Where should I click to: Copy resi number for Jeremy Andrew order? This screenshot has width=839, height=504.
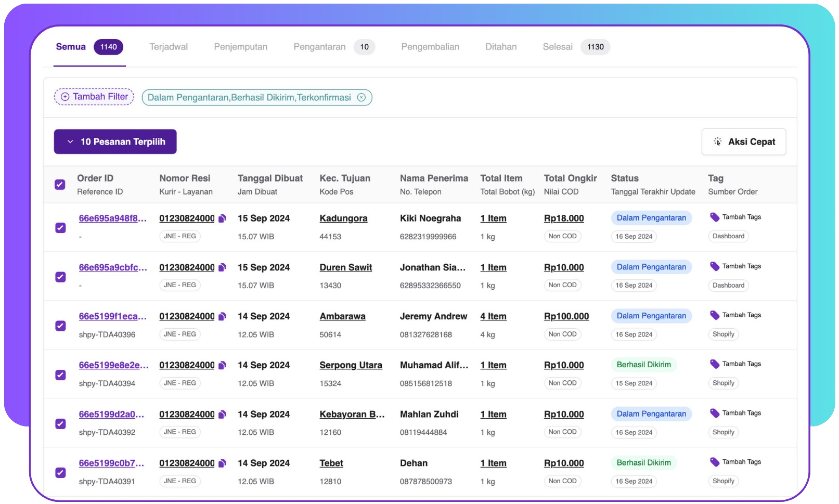click(222, 316)
